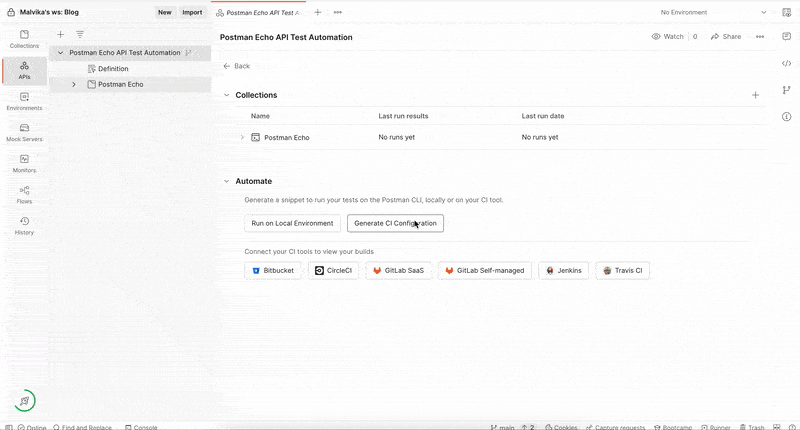
Task: Click the rocket launchpad progress icon
Action: tap(24, 401)
